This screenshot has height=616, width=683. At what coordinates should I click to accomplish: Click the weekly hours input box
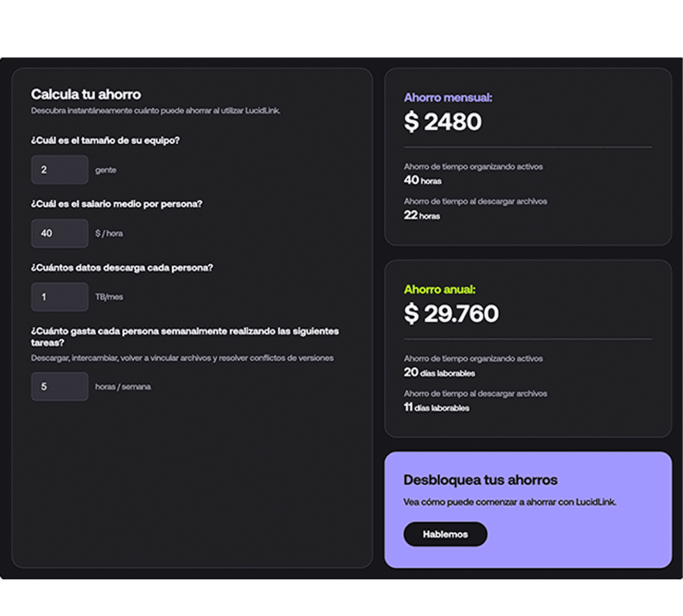59,387
